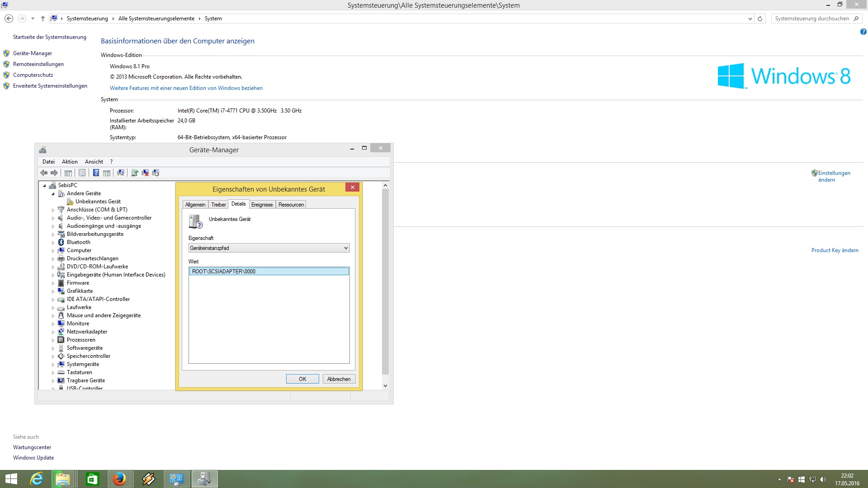Viewport: 868px width, 488px height.
Task: Switch to the Treiber tab
Action: coord(218,205)
